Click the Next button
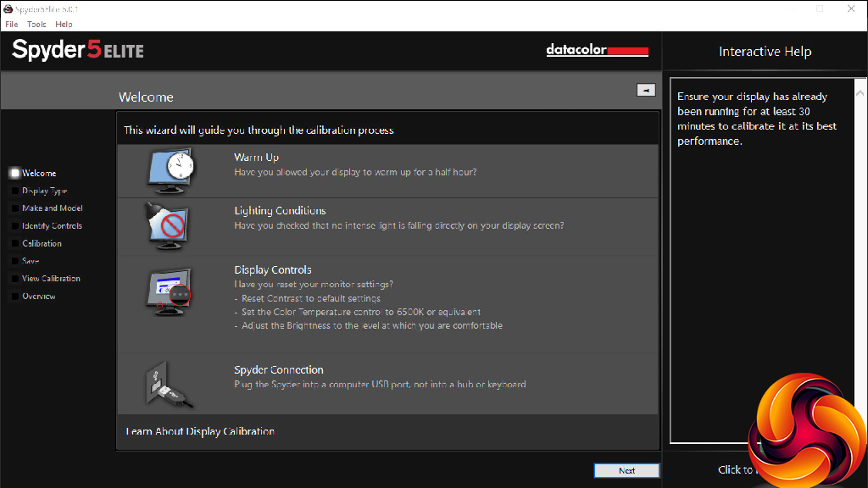Screen dimensions: 868x488 [x=626, y=470]
